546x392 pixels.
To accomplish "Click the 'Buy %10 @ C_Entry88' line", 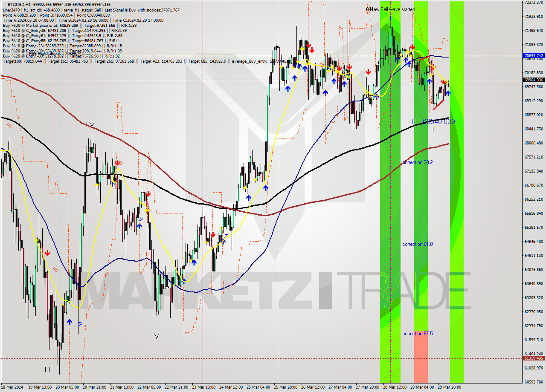I will point(61,40).
